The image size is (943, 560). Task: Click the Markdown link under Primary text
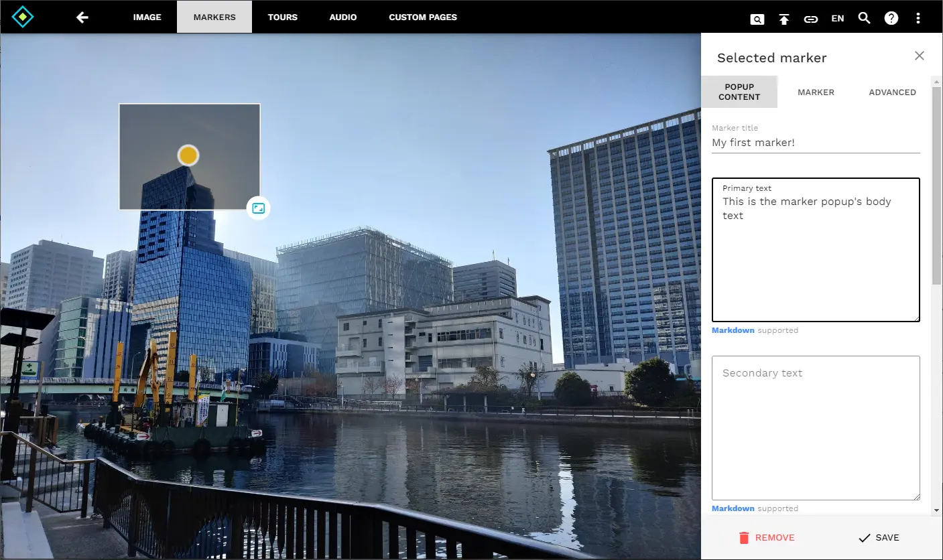(733, 330)
